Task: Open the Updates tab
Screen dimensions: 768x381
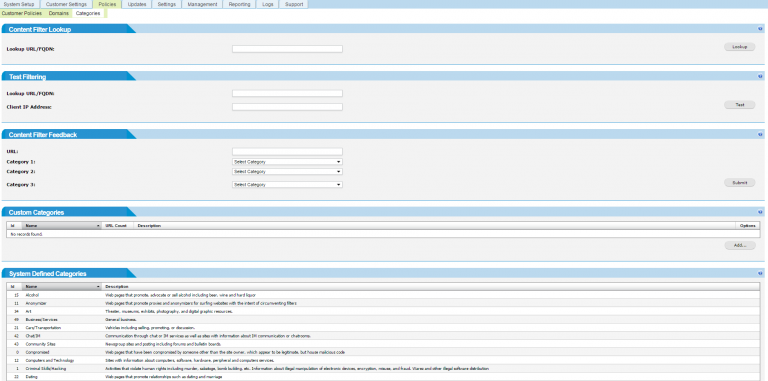Action: tap(136, 4)
